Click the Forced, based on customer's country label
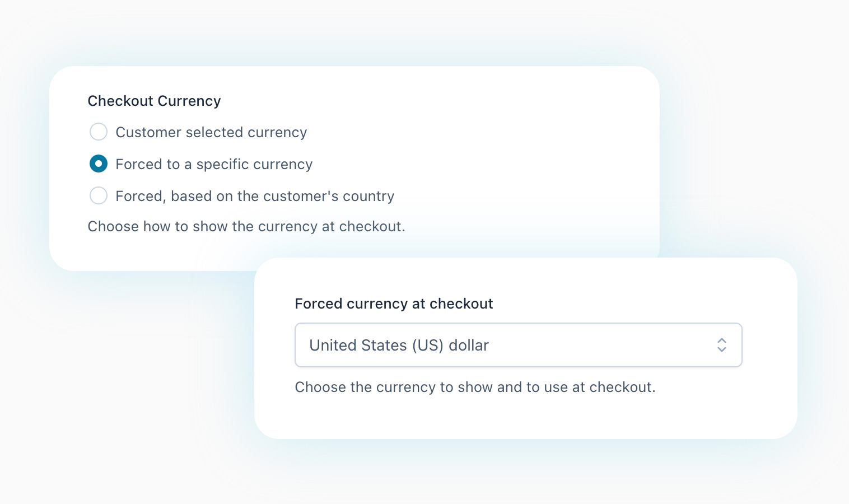This screenshot has height=504, width=849. coord(255,196)
